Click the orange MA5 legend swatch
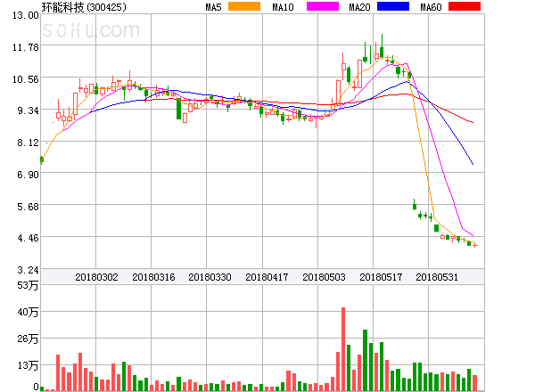535x392 pixels. coord(244,6)
